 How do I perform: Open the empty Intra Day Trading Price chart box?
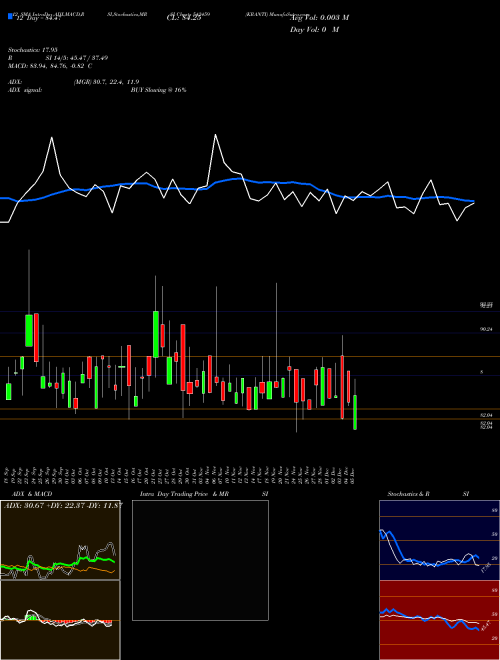tap(200, 560)
